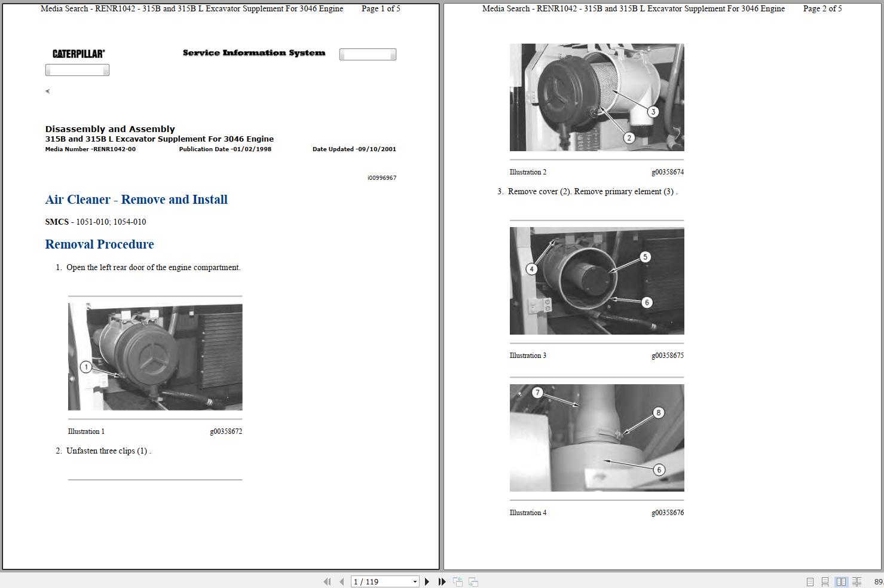Switch to single page view
The width and height of the screenshot is (884, 588).
(x=810, y=581)
